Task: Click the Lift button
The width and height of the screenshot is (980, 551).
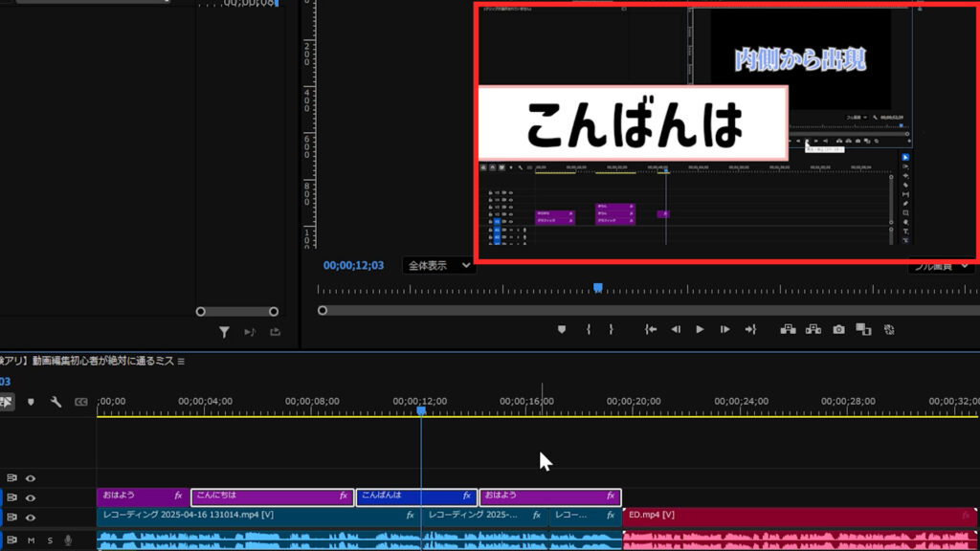Action: [789, 329]
